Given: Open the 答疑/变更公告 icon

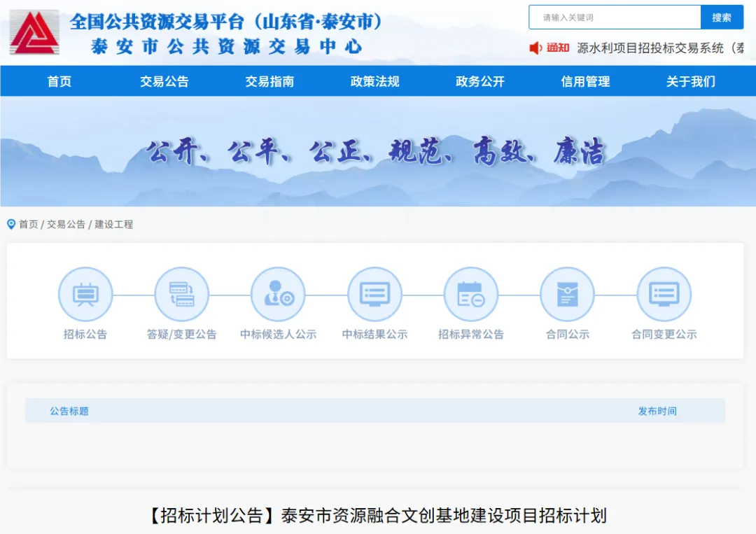Looking at the screenshot, I should tap(182, 295).
